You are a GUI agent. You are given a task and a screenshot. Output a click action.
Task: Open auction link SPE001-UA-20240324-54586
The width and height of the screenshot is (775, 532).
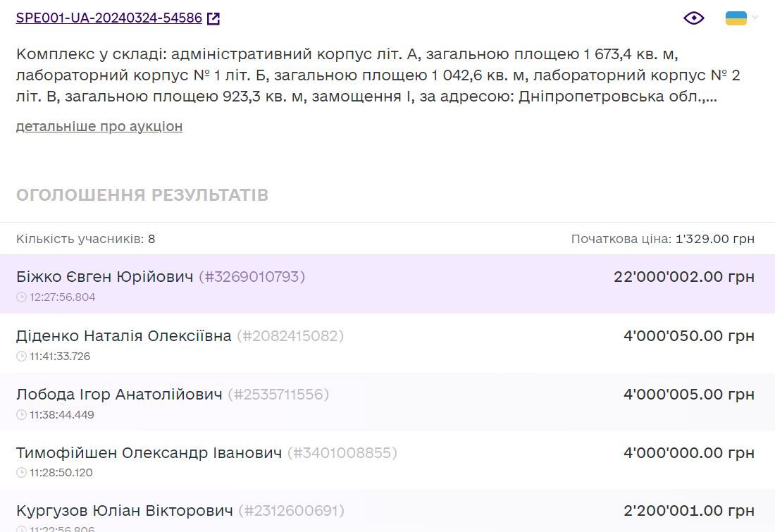pyautogui.click(x=109, y=18)
